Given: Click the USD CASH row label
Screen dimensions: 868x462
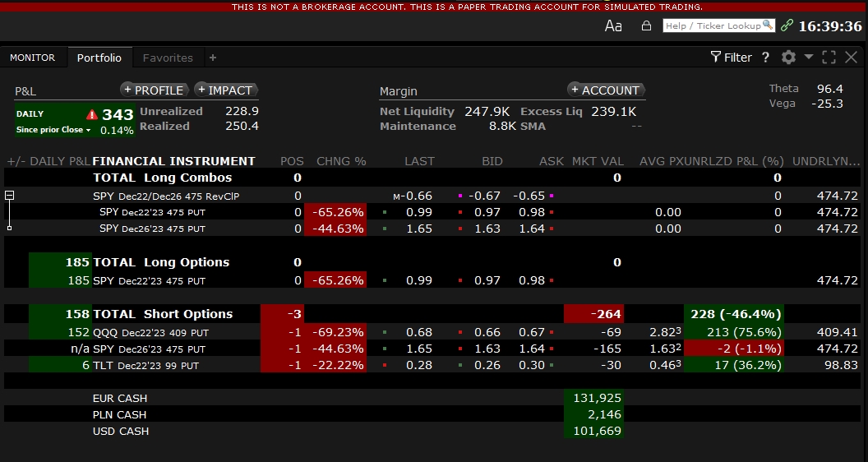Looking at the screenshot, I should click(121, 431).
